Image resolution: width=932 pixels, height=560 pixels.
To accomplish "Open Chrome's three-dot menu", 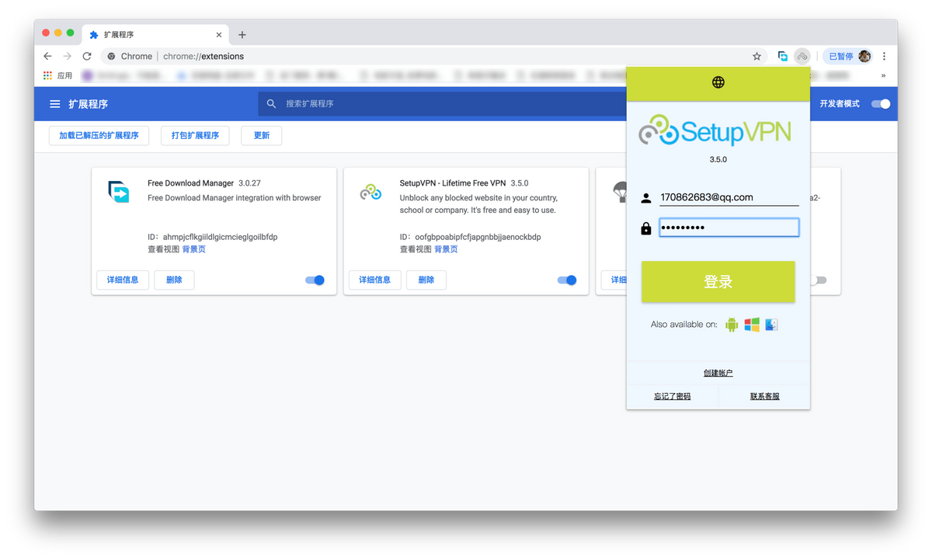I will (884, 57).
